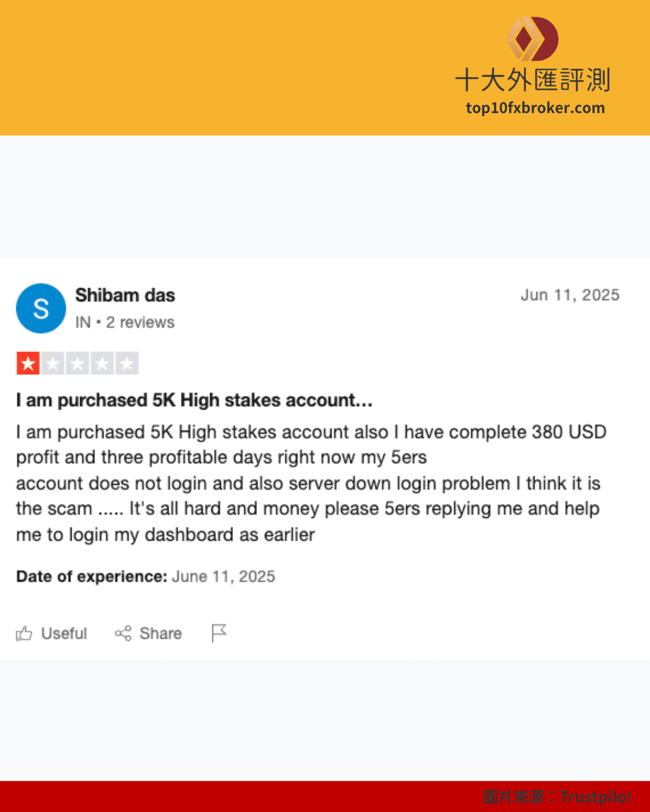This screenshot has width=650, height=812.
Task: Click the blue S reviewer avatar
Action: point(41,309)
